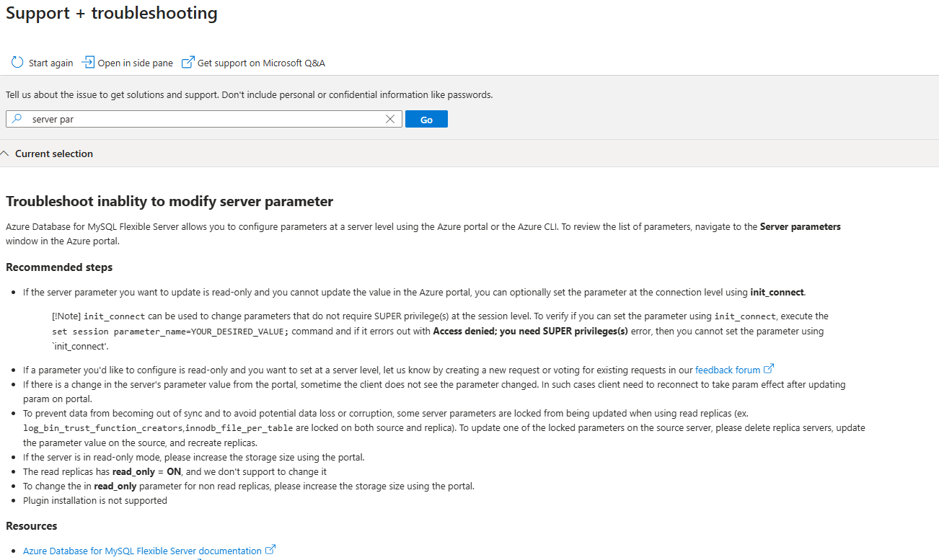Click inside the 'server par' search field
939x560 pixels.
point(202,119)
